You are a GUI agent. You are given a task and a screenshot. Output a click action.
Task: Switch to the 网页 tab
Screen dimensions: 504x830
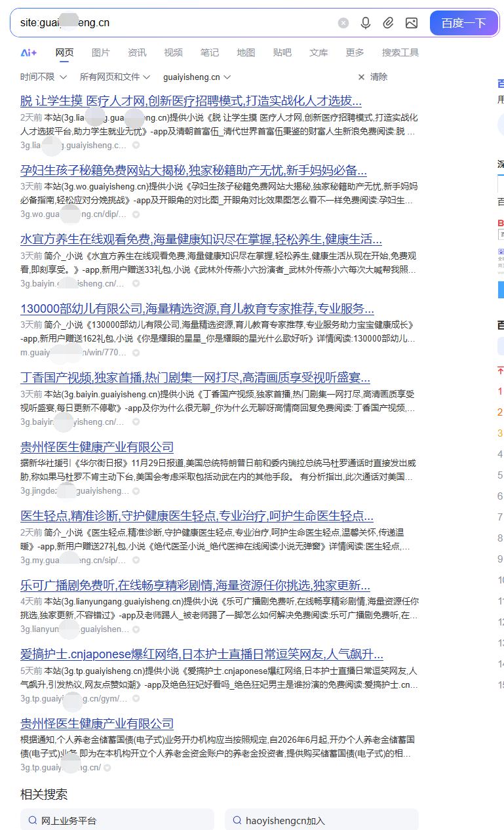click(x=64, y=52)
